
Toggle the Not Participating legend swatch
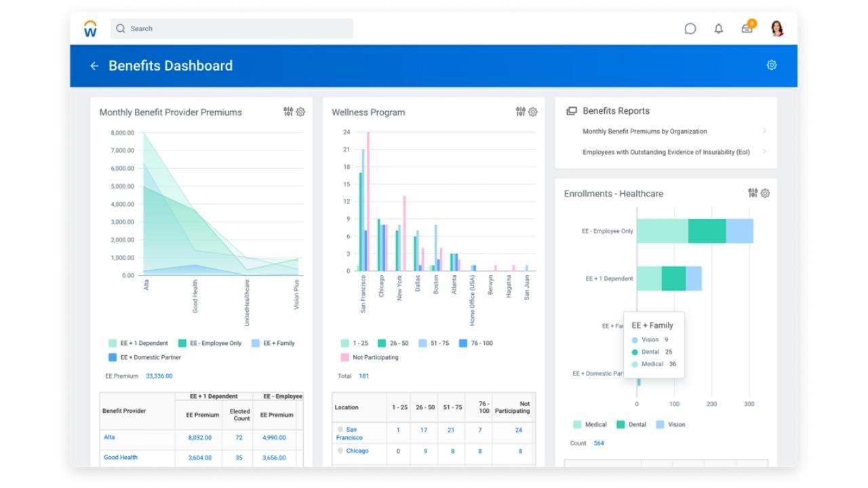(x=345, y=357)
